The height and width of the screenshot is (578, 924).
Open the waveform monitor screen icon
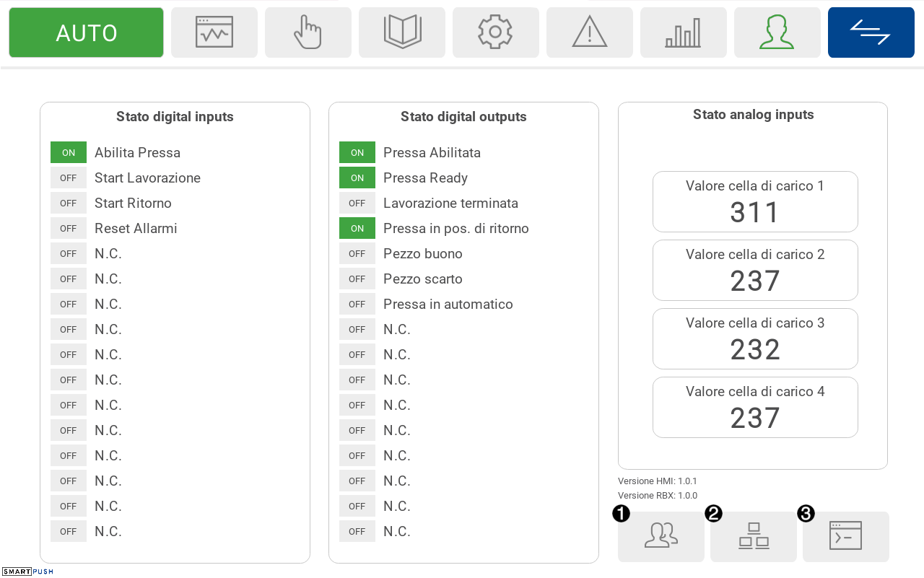214,32
